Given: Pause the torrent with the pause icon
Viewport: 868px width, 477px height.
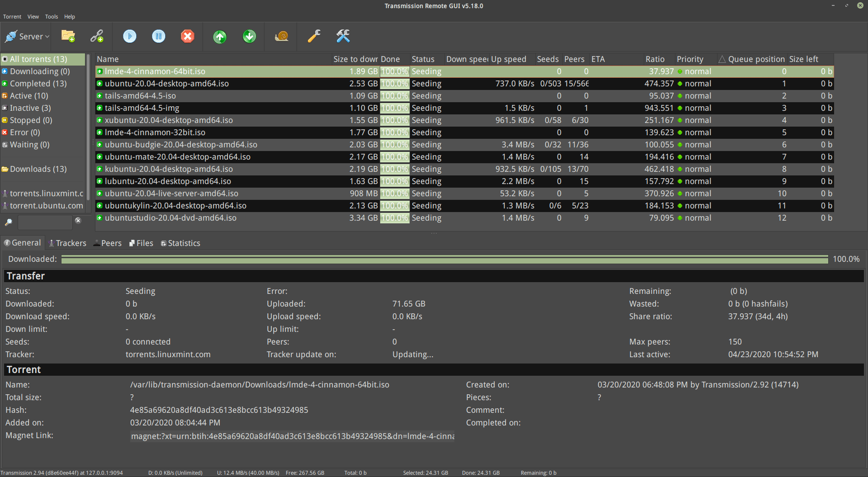Looking at the screenshot, I should pyautogui.click(x=159, y=36).
